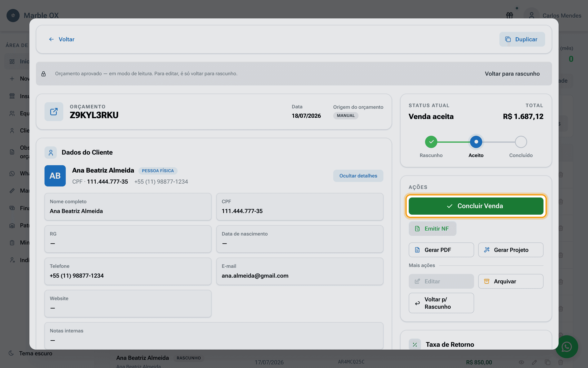Open Carlos Mendes user profile

(552, 15)
